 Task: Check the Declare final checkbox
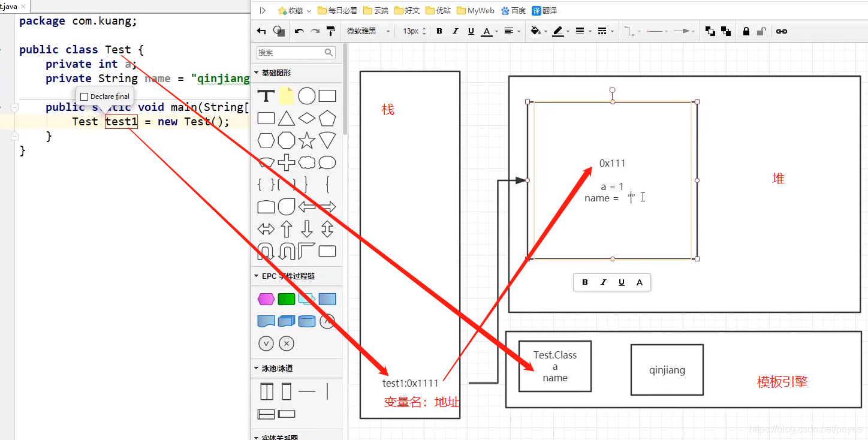pyautogui.click(x=85, y=97)
